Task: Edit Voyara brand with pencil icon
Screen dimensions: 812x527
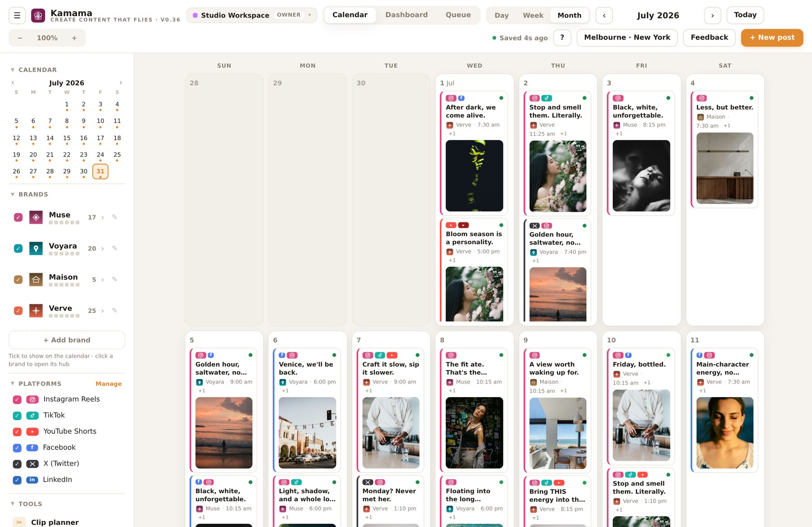Action: (x=115, y=248)
